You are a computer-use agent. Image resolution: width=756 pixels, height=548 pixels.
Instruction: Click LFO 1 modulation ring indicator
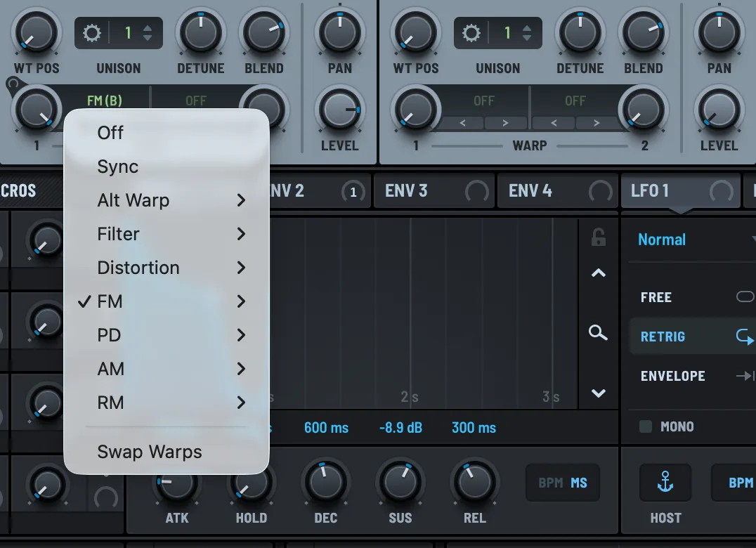pos(722,192)
